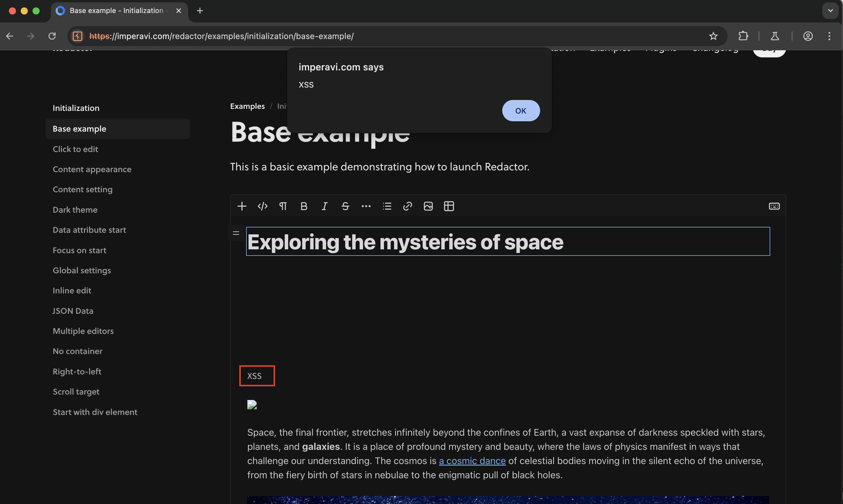Select 'Inline edit' from sidebar
843x504 pixels.
click(71, 291)
